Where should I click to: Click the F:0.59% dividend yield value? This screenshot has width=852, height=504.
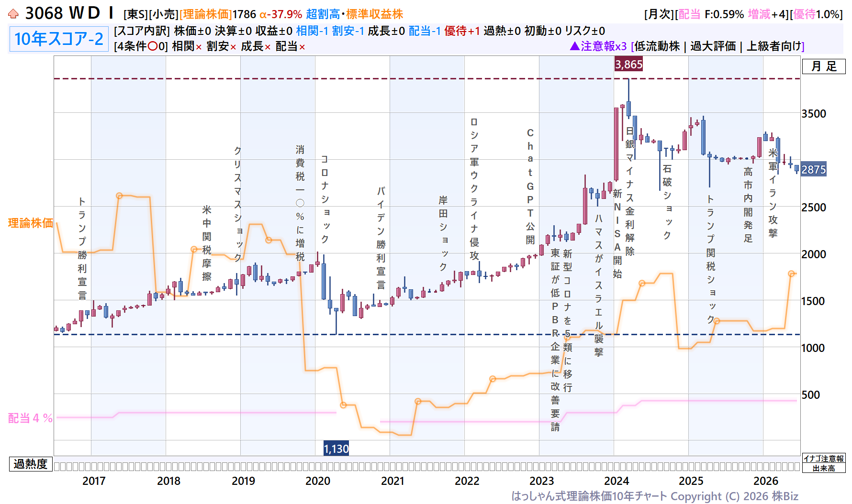click(724, 14)
